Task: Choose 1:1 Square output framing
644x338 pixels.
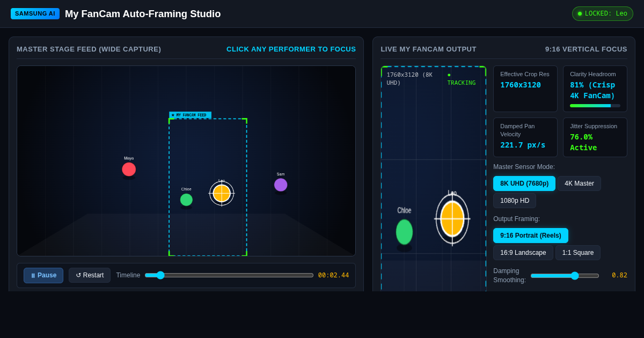Action: (x=578, y=253)
